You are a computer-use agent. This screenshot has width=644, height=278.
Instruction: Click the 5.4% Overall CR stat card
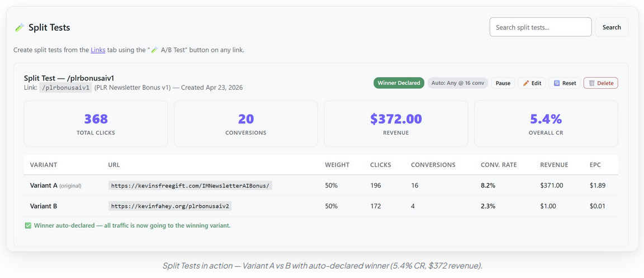(x=546, y=123)
